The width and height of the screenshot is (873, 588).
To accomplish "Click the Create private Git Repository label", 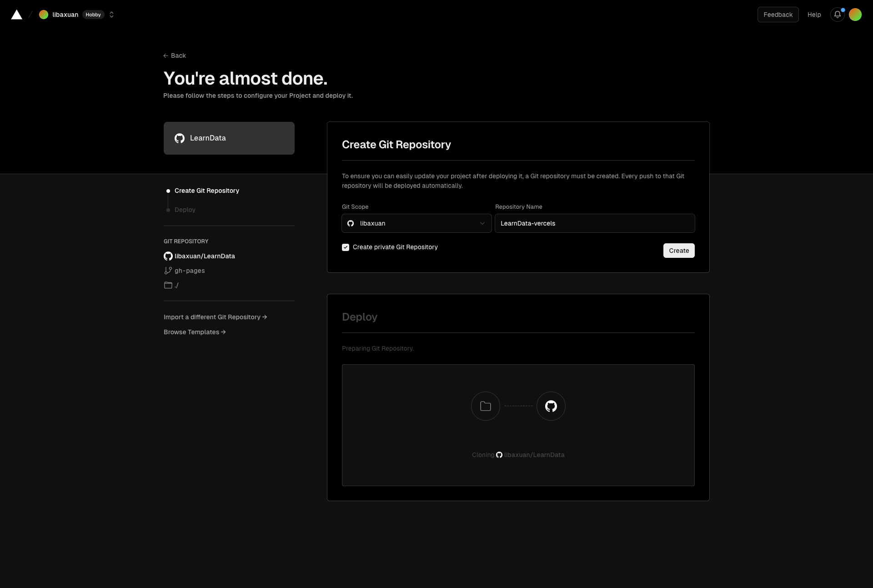I will [x=395, y=247].
